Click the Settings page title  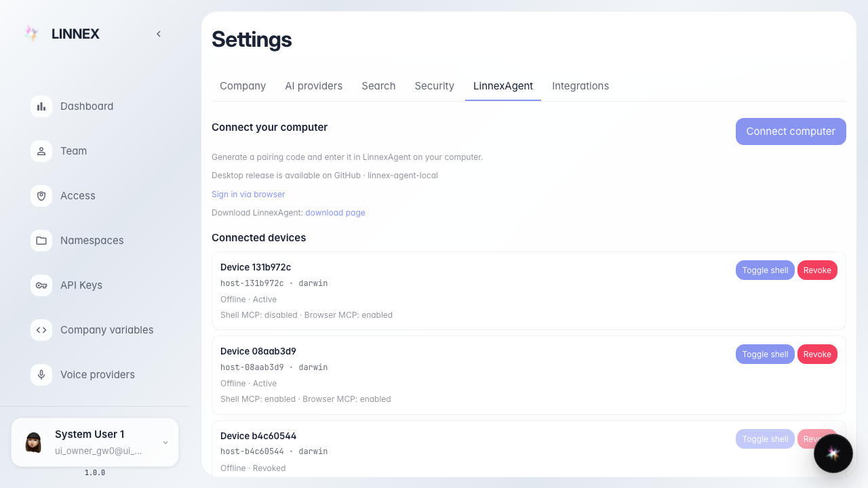pos(252,39)
